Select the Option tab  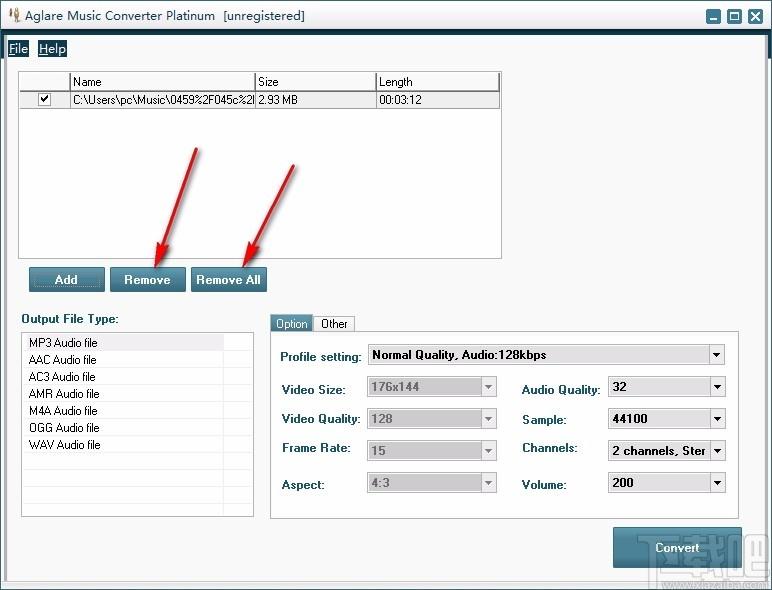[291, 324]
